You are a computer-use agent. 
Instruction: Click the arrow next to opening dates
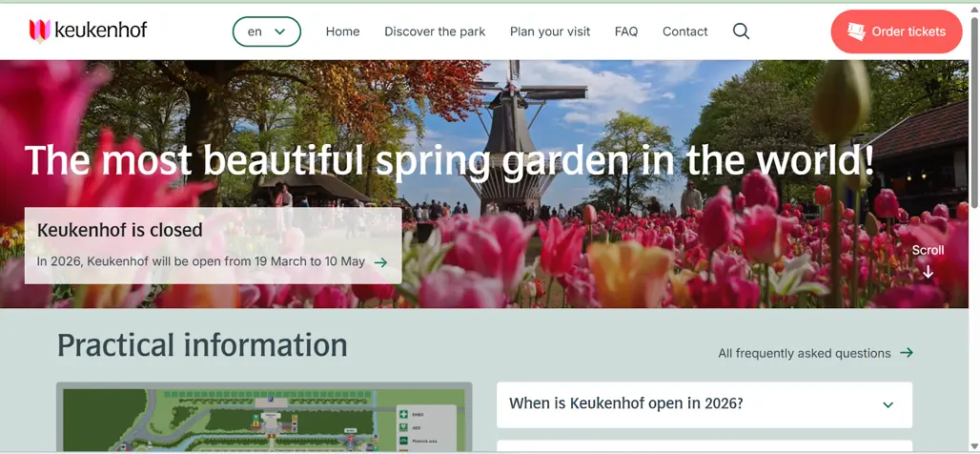(381, 262)
